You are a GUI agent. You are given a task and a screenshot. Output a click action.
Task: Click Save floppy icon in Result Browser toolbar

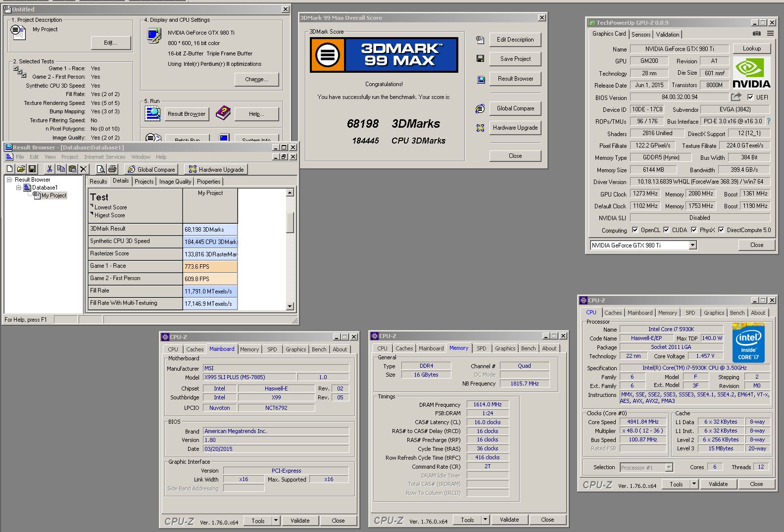(x=32, y=169)
